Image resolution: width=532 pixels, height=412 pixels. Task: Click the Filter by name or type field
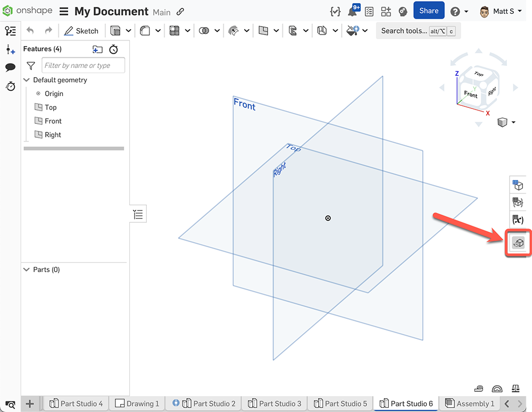(x=83, y=65)
